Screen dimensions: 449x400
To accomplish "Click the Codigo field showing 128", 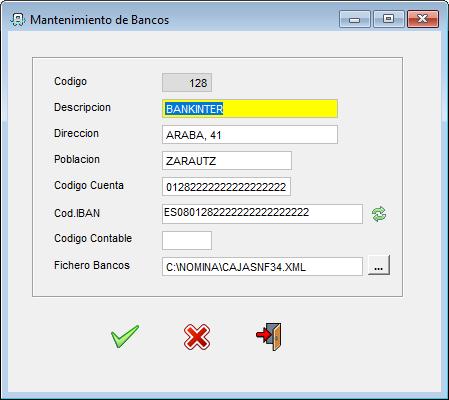I will (x=187, y=82).
